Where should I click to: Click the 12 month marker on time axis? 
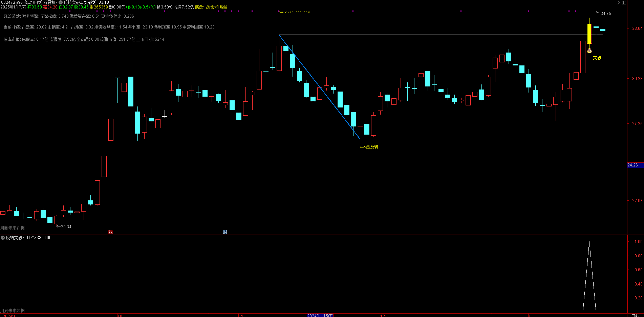382,315
